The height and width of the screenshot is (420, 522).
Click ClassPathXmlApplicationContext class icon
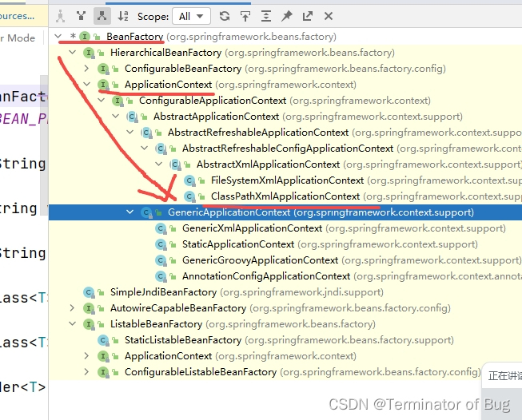[x=189, y=196]
